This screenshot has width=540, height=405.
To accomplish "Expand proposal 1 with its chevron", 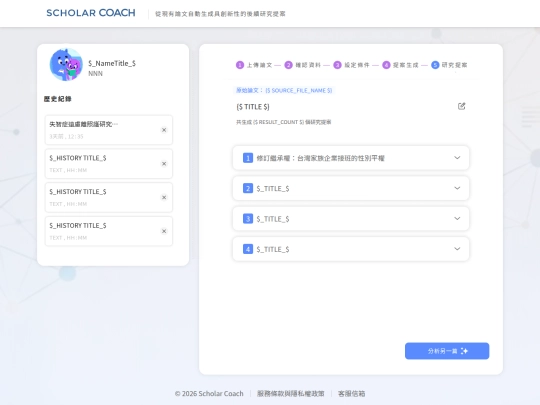I will (457, 158).
